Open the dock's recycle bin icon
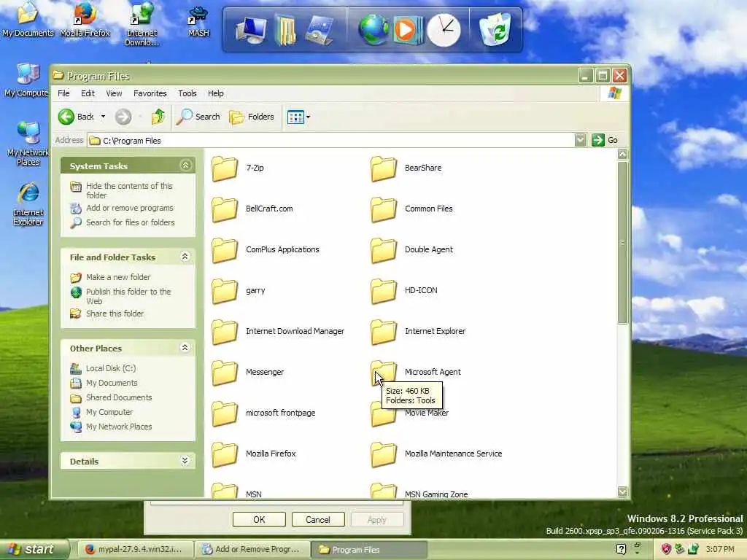This screenshot has height=560, width=747. pos(495,29)
